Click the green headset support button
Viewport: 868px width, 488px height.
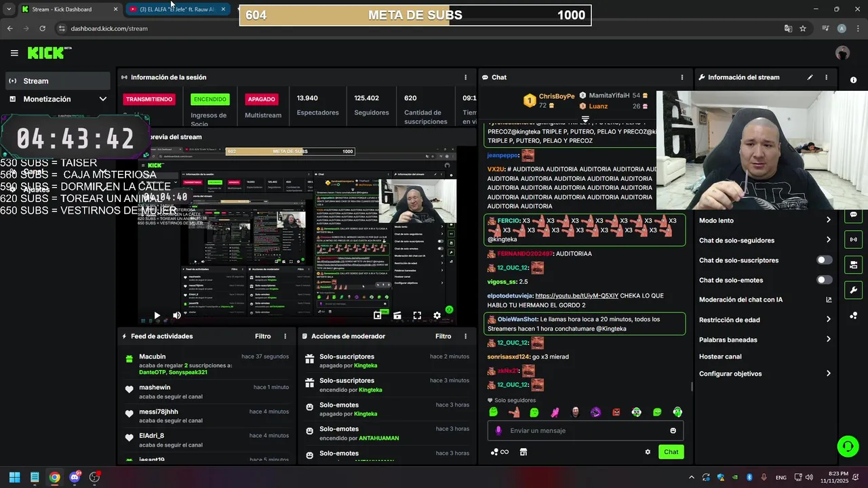848,446
